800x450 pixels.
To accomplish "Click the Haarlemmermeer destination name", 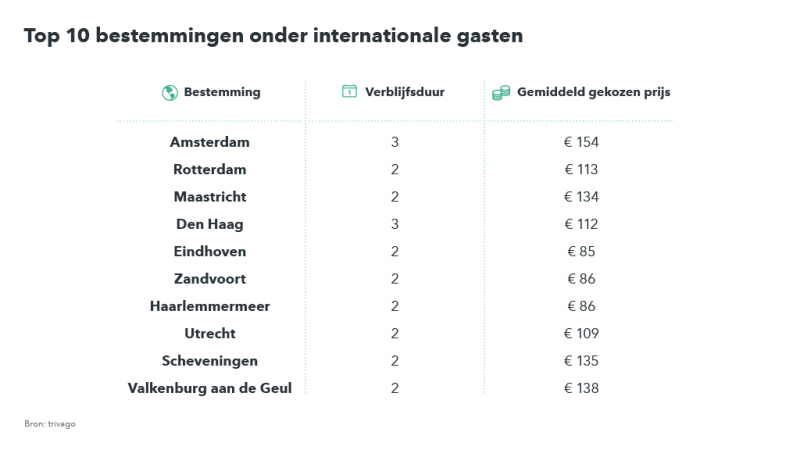I will [210, 306].
